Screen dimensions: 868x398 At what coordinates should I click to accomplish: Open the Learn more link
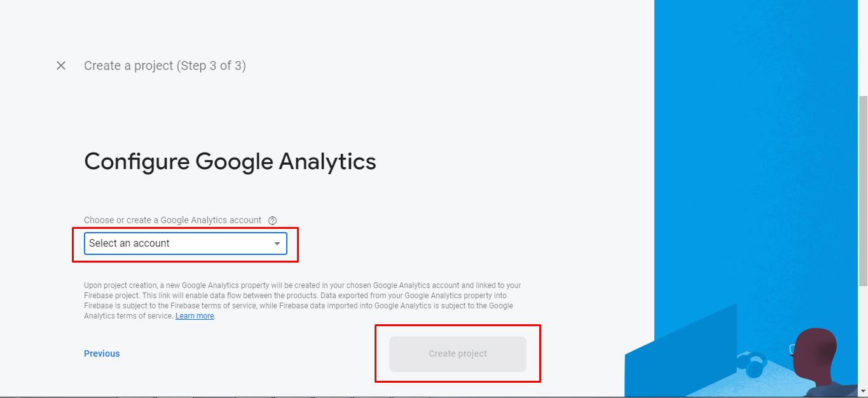click(x=195, y=316)
